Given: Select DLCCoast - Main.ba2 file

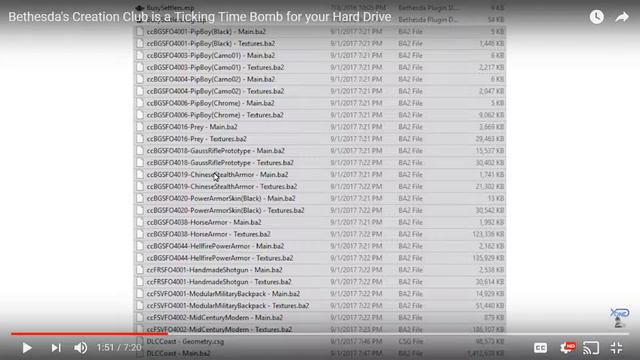Looking at the screenshot, I should pyautogui.click(x=178, y=353).
